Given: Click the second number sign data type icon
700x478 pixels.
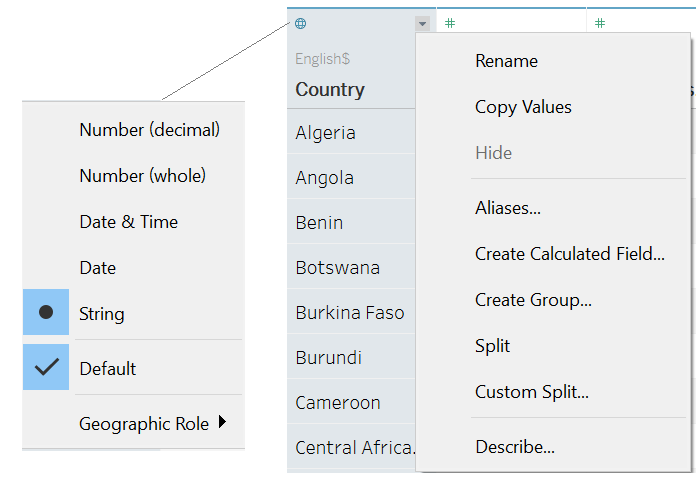Looking at the screenshot, I should pos(600,23).
